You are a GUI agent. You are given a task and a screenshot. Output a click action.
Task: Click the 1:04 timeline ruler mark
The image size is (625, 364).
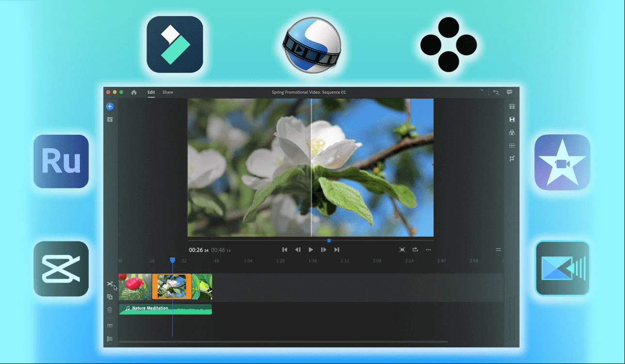248,261
